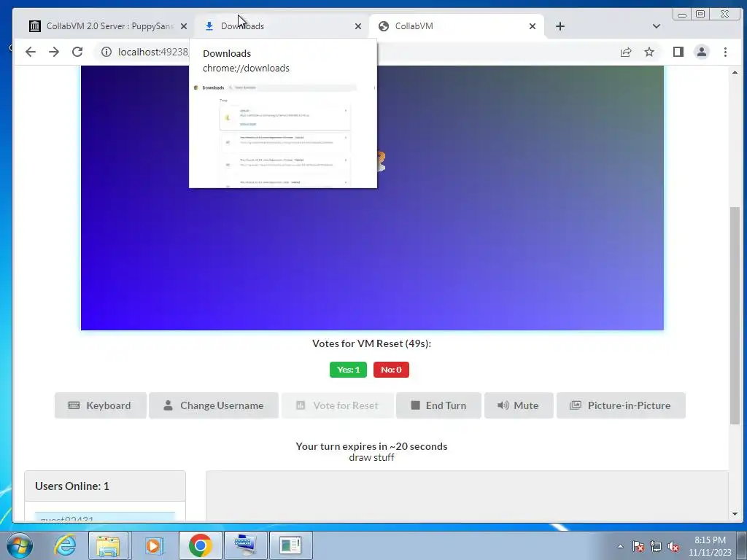Viewport: 747px width, 560px height.
Task: Click Change Username button
Action: (x=214, y=405)
